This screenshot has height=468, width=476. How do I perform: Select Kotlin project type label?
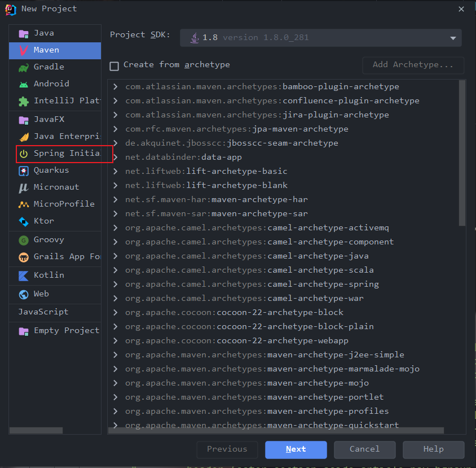click(x=49, y=275)
